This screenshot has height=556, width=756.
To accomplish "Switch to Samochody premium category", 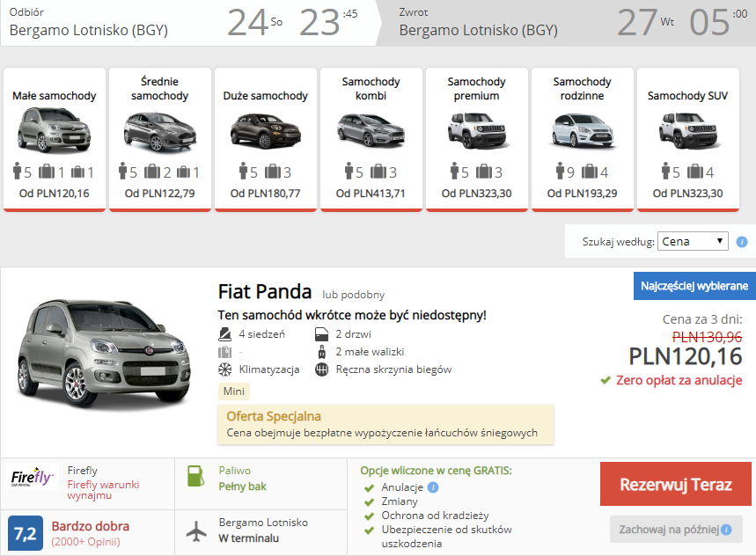I will (476, 139).
